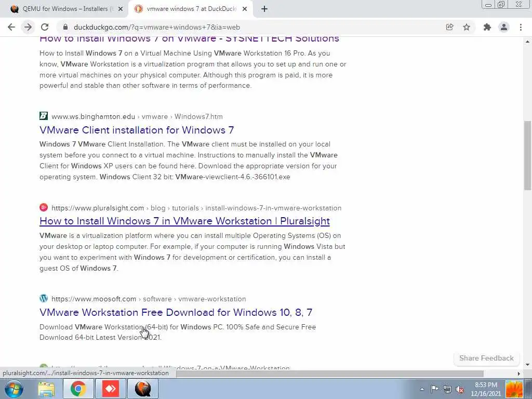
Task: Click the network tray icon
Action: [447, 389]
